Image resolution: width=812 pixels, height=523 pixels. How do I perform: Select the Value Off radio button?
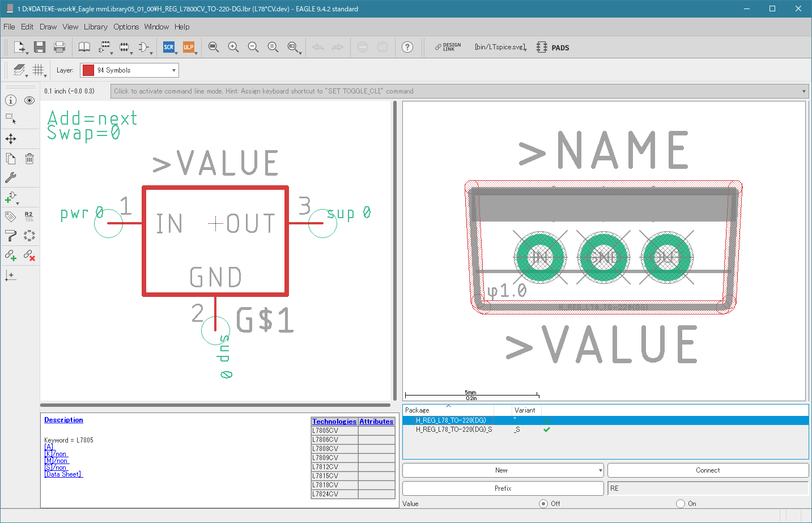click(543, 503)
